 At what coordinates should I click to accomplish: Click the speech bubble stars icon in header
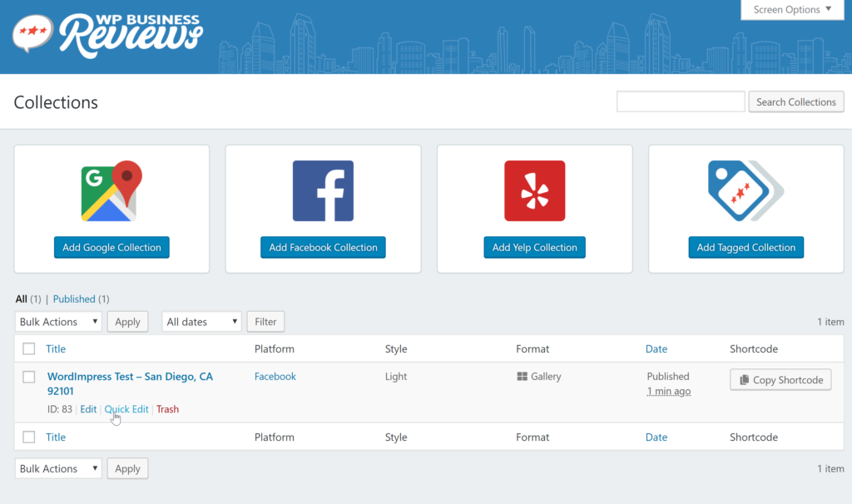pos(32,32)
